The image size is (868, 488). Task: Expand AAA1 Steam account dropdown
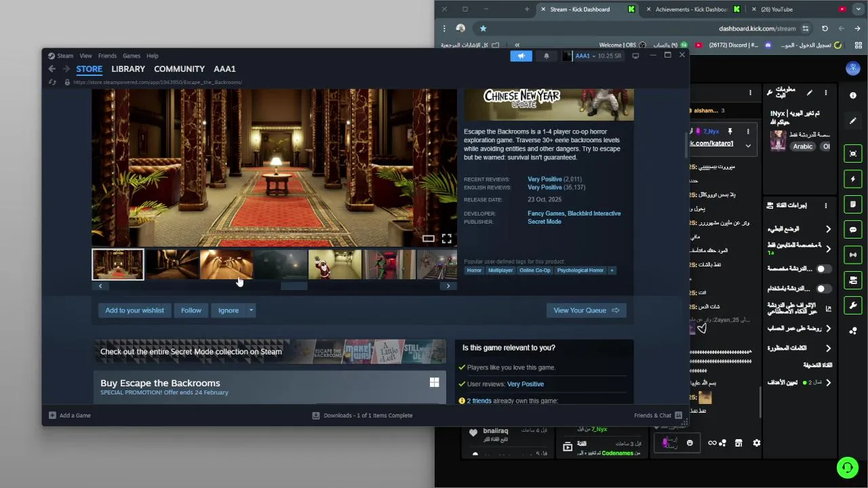coord(593,56)
